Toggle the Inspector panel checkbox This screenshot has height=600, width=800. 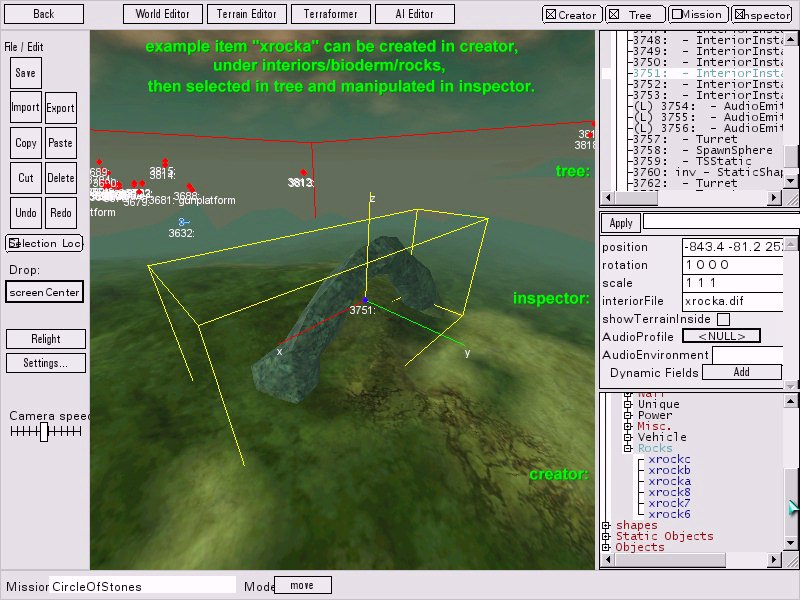point(739,15)
